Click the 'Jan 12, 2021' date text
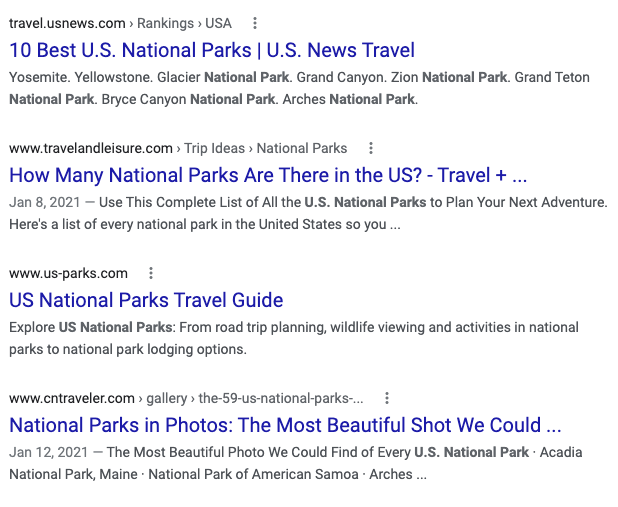Viewport: 618px width, 507px height. (48, 452)
